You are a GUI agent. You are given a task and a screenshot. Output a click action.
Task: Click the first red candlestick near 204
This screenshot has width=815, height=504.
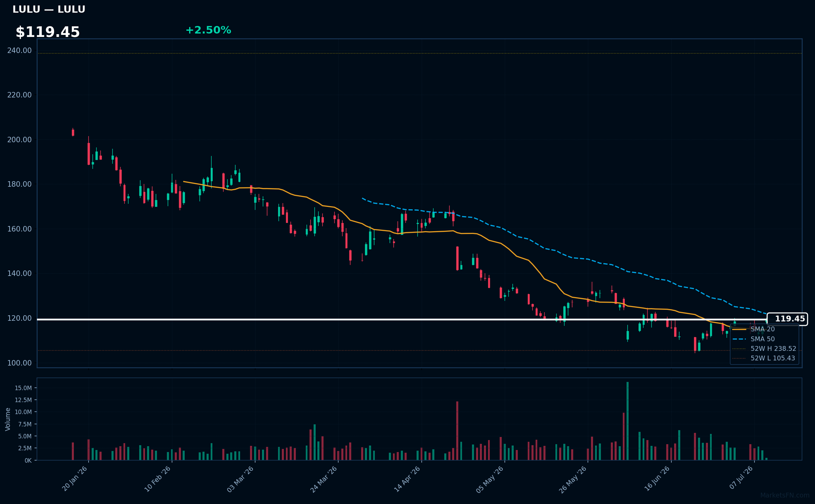[73, 133]
